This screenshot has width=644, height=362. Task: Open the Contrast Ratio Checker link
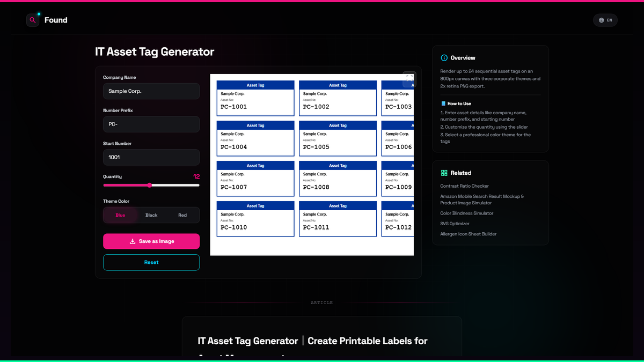tap(465, 186)
